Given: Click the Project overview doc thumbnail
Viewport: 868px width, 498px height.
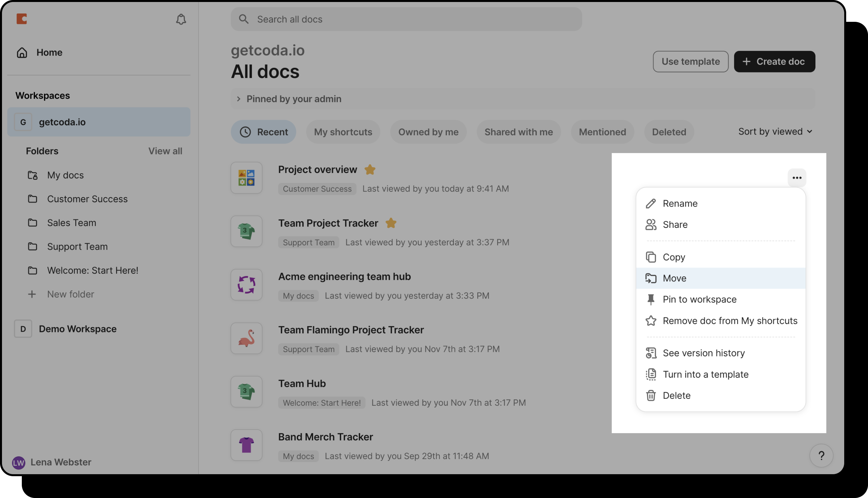Looking at the screenshot, I should [x=246, y=178].
